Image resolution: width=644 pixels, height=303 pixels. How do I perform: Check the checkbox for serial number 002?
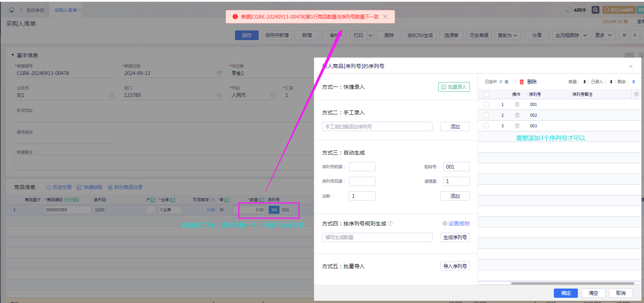486,115
